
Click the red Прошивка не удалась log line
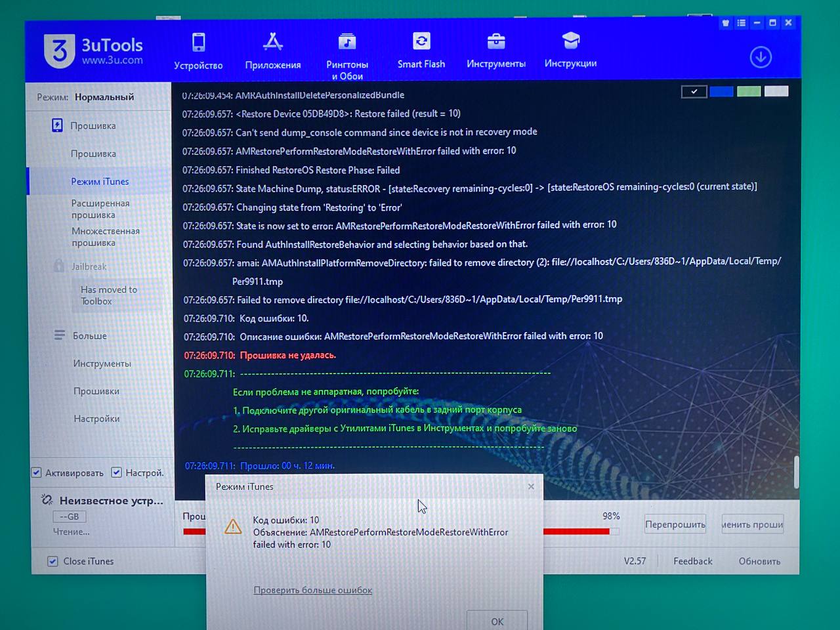click(260, 355)
